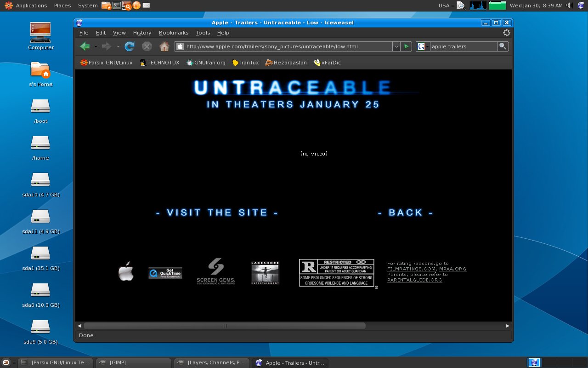Follow the PARENTALGUIDE.ORG link

click(x=414, y=280)
